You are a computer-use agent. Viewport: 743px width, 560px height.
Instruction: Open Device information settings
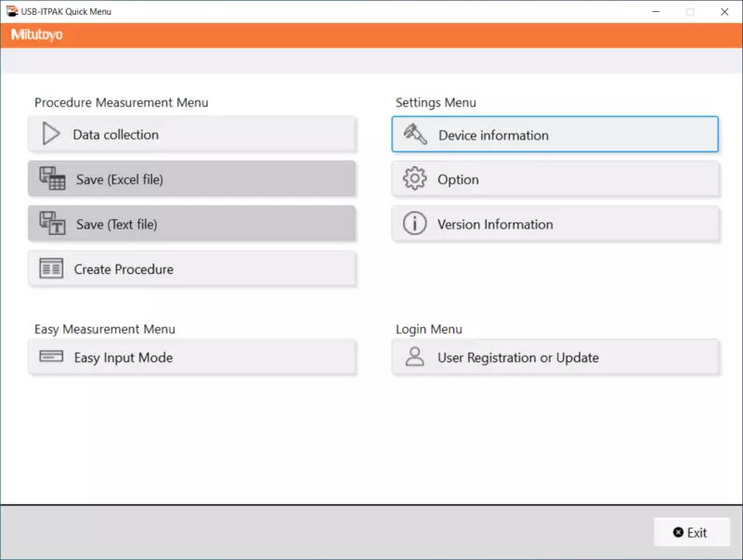coord(554,134)
